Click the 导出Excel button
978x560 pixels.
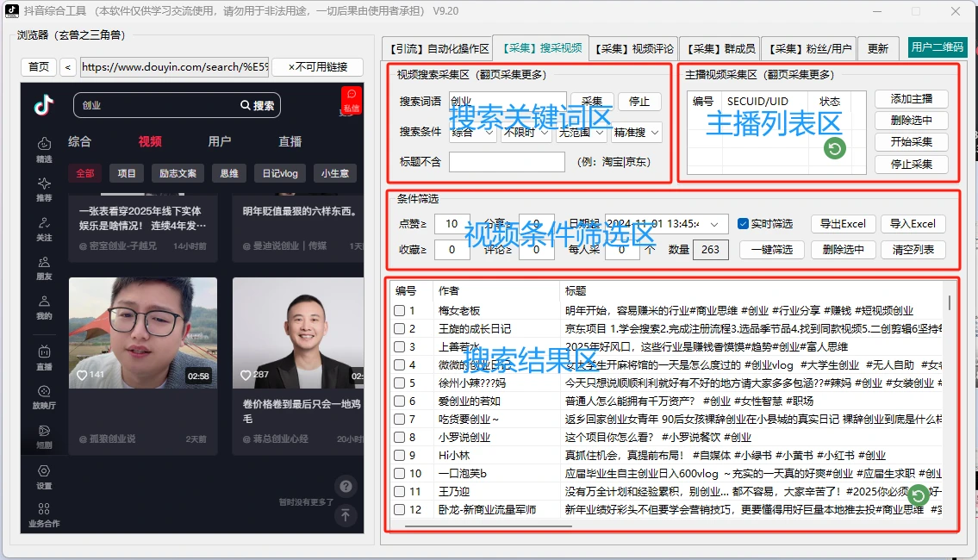tap(843, 224)
